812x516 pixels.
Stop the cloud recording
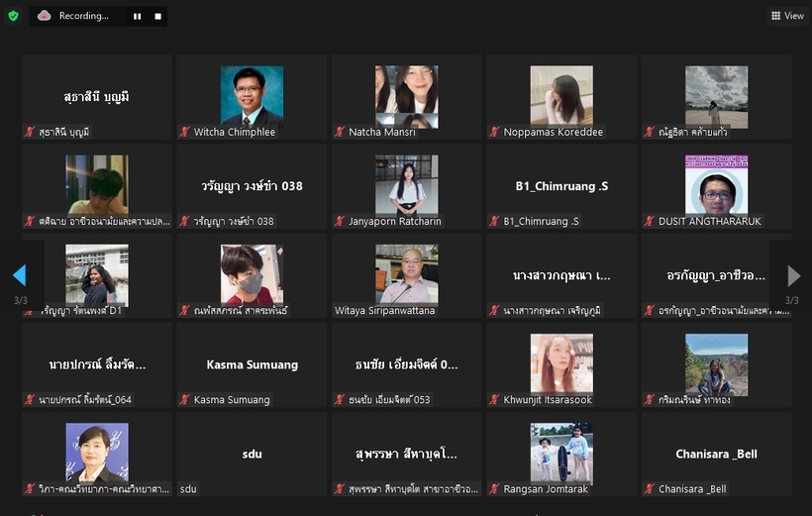pyautogui.click(x=158, y=16)
